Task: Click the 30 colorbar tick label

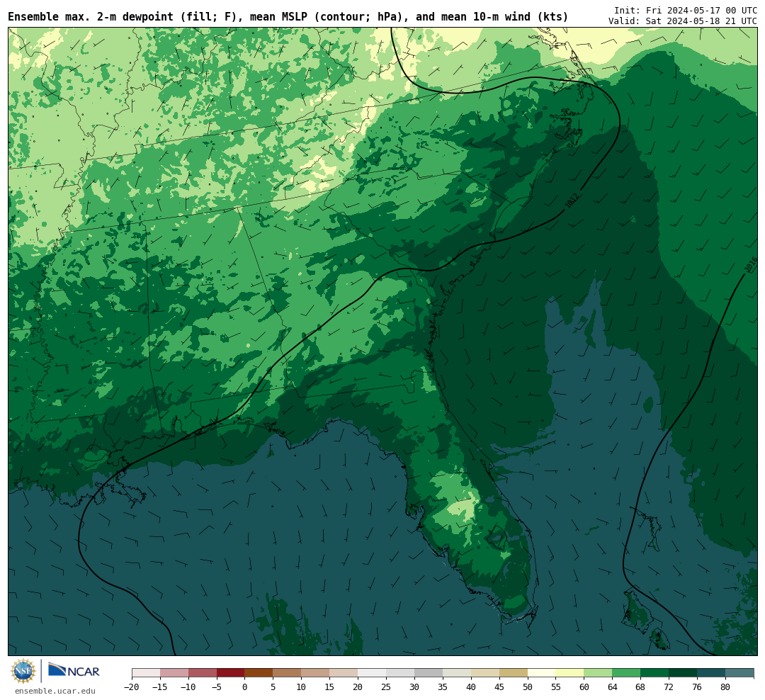Action: pos(414,687)
